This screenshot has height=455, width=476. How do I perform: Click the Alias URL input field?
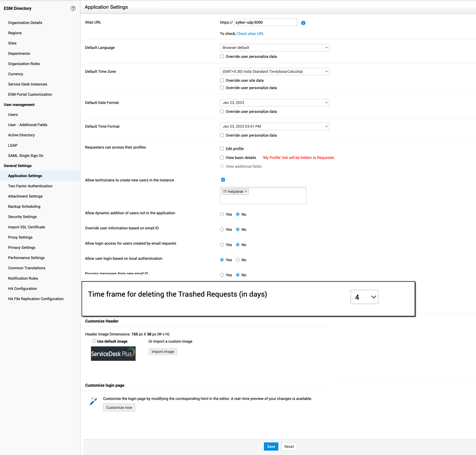tap(265, 22)
